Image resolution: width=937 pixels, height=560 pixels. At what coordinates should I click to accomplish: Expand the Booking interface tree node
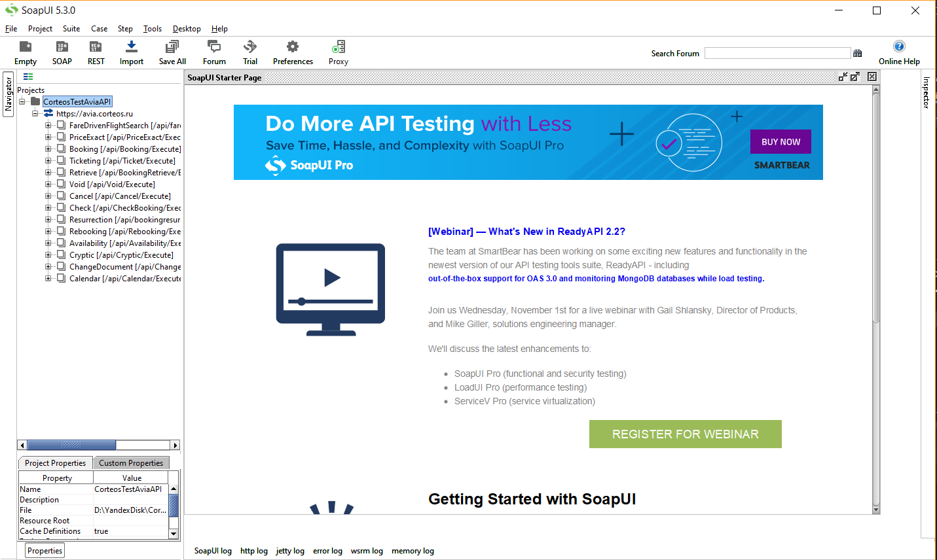(48, 149)
